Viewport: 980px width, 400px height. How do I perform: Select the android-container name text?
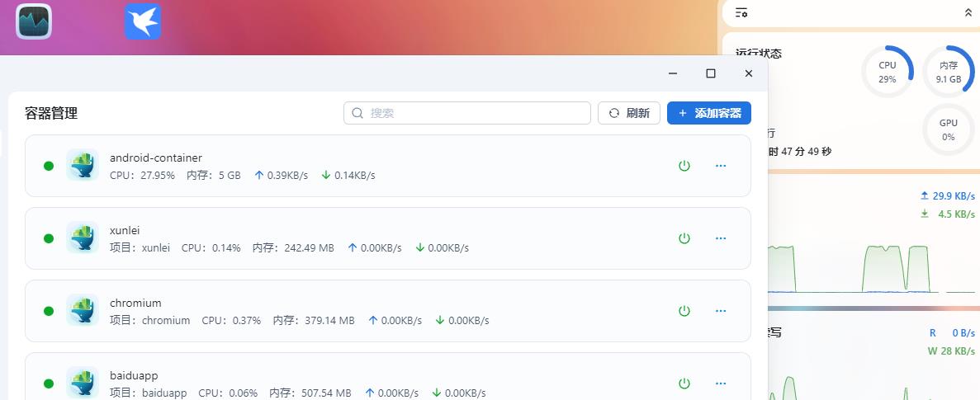point(155,158)
